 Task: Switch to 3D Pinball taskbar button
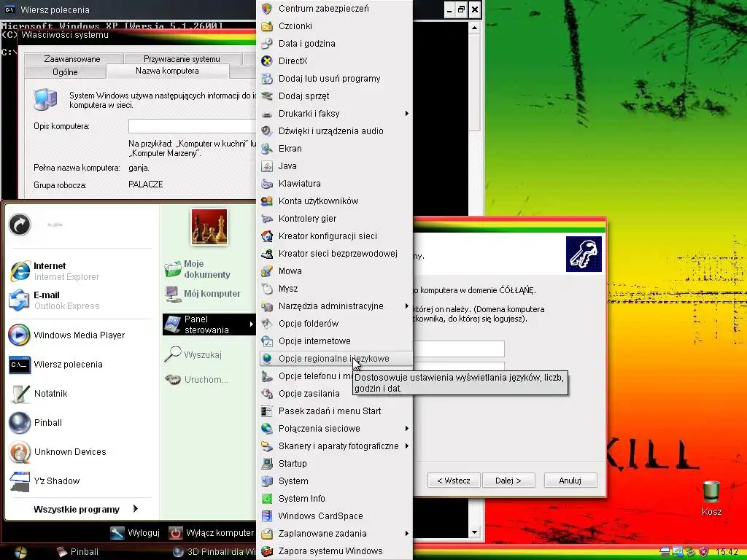(214, 552)
